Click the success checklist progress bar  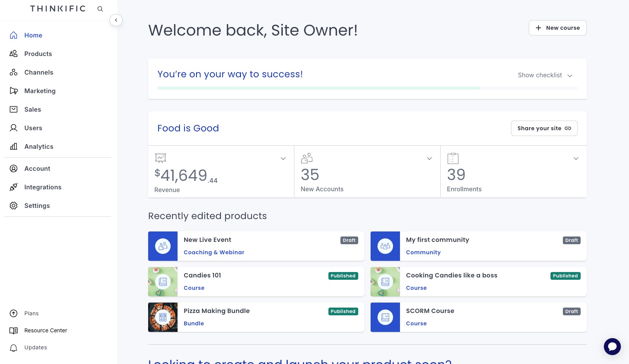point(367,88)
